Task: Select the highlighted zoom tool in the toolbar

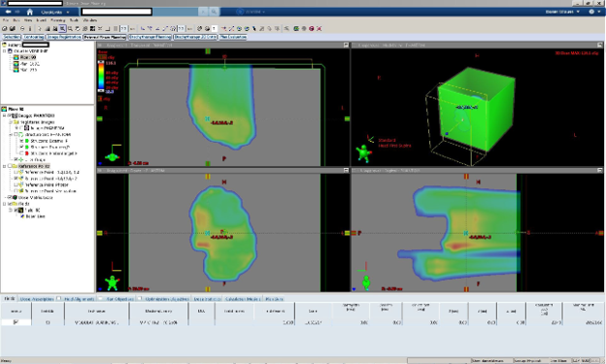Action: click(62, 28)
